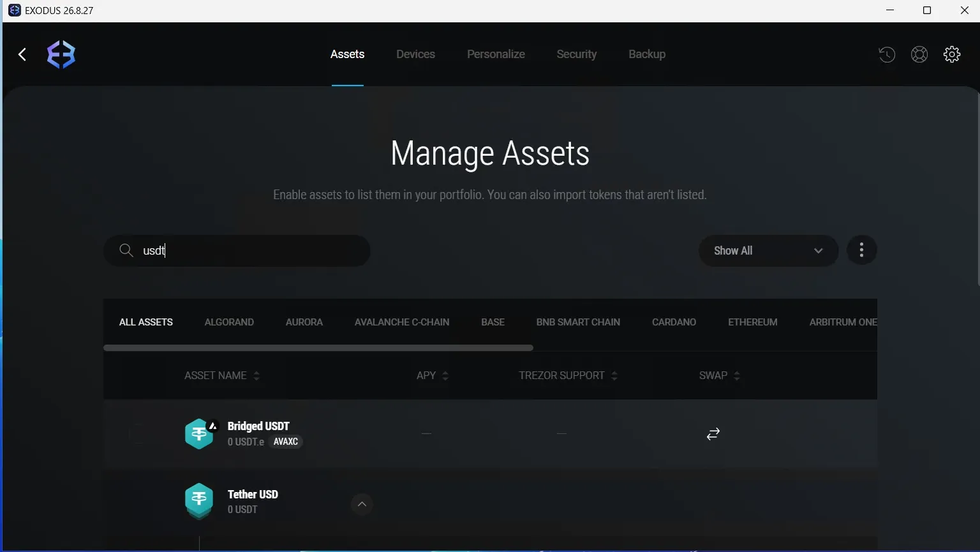Open the settings gear icon
This screenshot has width=980, height=552.
(x=952, y=55)
